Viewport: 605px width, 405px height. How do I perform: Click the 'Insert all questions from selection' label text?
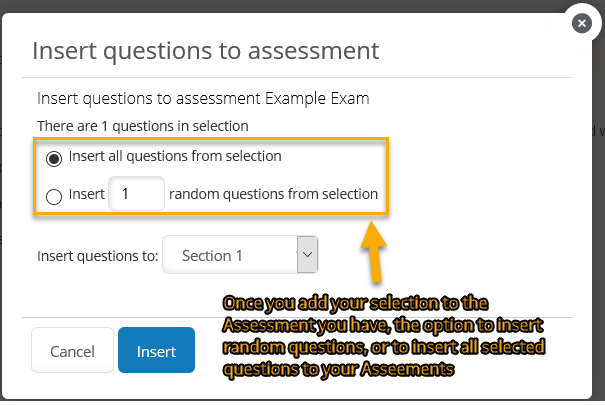pyautogui.click(x=175, y=156)
